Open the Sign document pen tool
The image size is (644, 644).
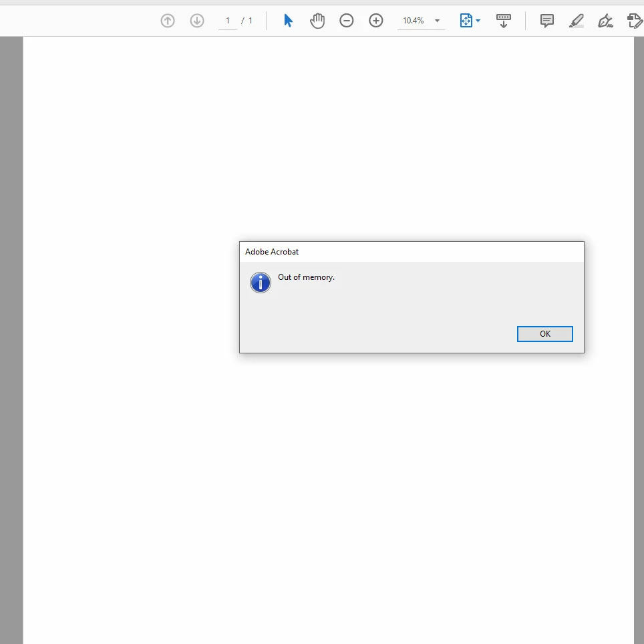click(605, 21)
